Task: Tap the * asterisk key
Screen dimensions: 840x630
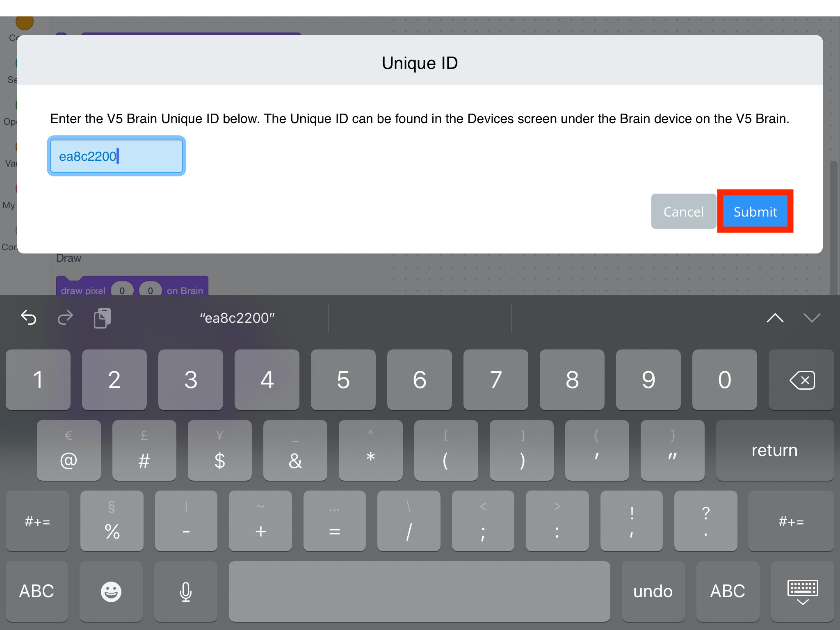Action: coord(371,450)
